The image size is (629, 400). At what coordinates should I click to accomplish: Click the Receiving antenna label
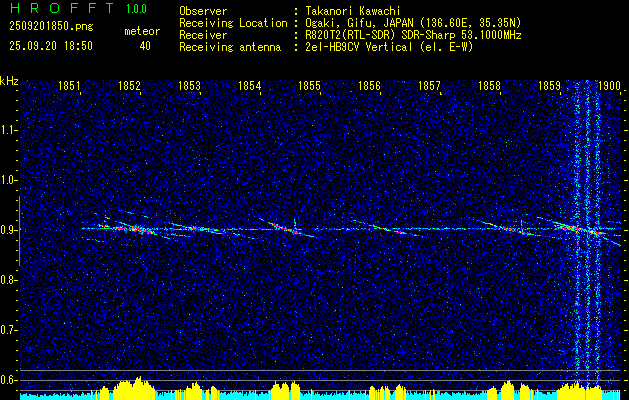pos(230,47)
